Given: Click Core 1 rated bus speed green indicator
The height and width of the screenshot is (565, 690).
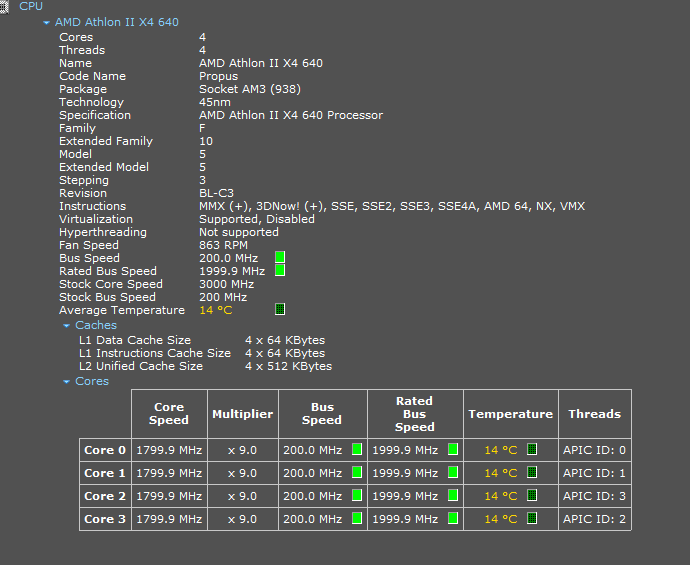Looking at the screenshot, I should tap(453, 472).
